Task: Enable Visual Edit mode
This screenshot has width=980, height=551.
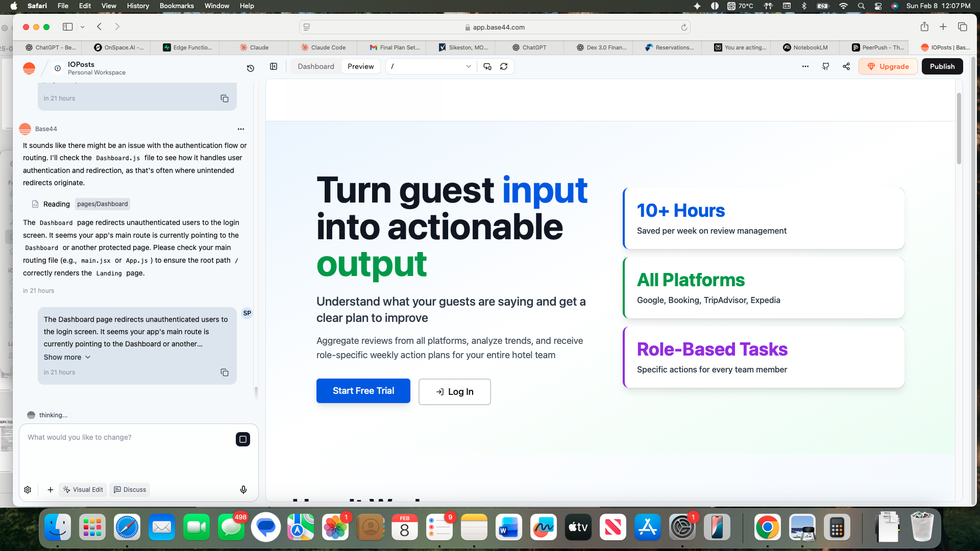Action: pyautogui.click(x=83, y=489)
